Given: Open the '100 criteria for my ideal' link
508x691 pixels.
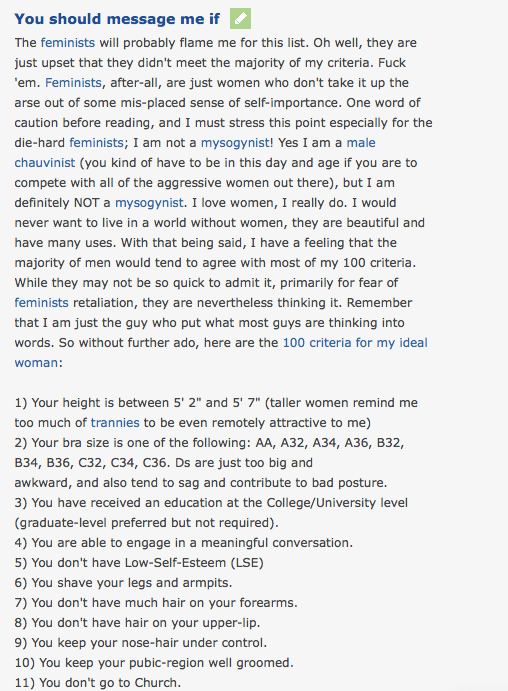Looking at the screenshot, I should [355, 343].
